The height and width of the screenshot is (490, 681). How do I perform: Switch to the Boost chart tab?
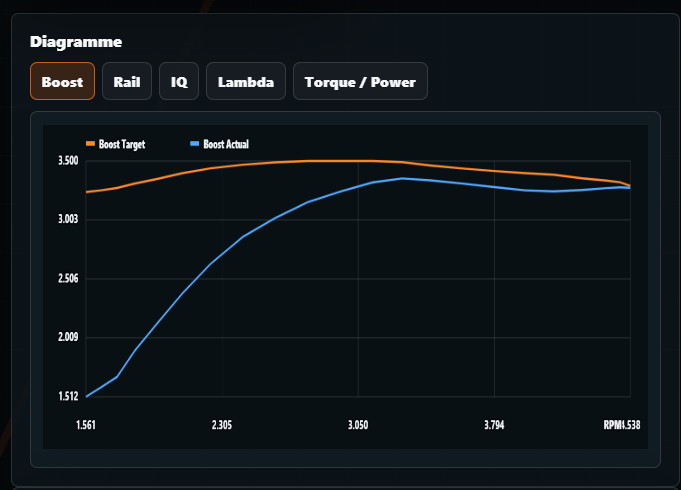click(63, 81)
